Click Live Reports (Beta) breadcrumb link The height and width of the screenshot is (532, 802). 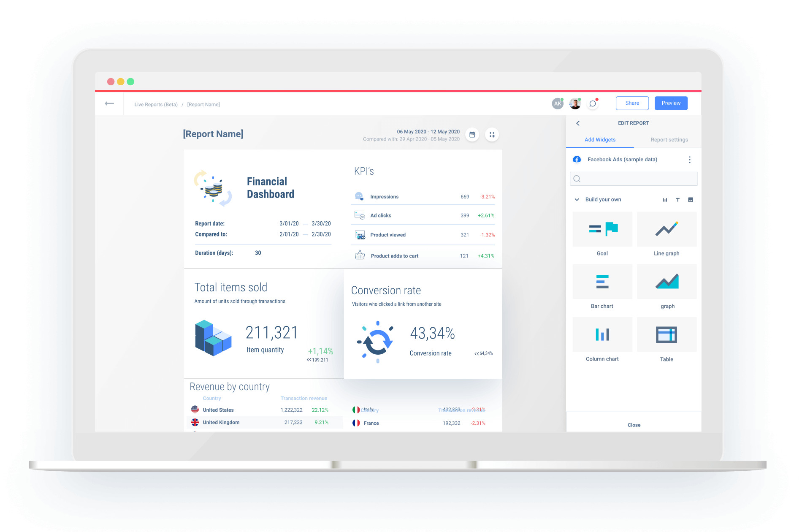click(x=156, y=105)
